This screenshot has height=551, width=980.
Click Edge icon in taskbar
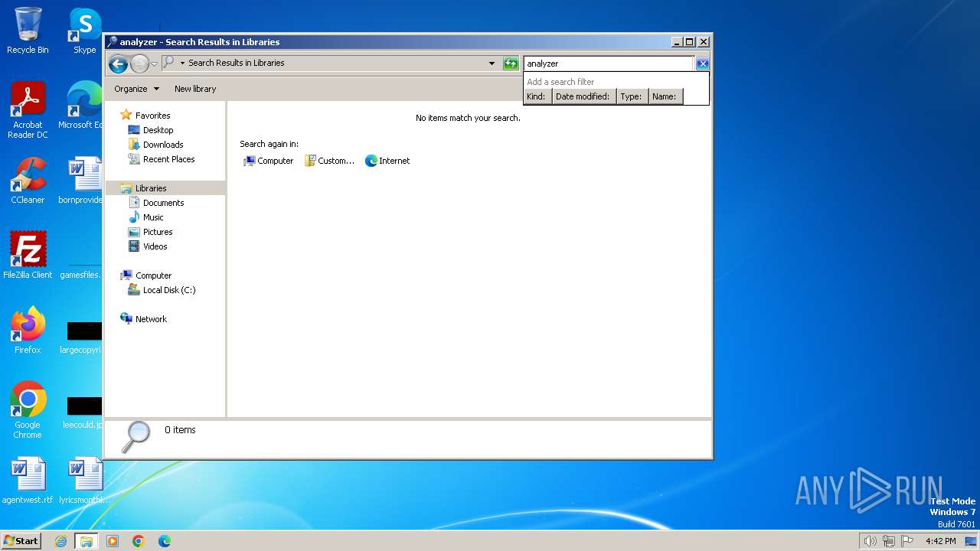pos(165,541)
